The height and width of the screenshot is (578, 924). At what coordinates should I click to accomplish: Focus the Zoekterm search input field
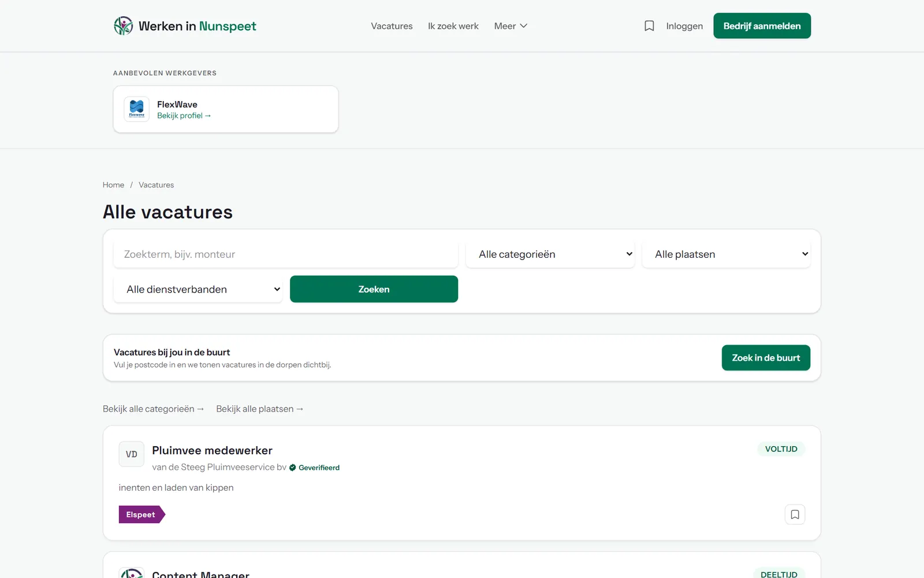[286, 254]
